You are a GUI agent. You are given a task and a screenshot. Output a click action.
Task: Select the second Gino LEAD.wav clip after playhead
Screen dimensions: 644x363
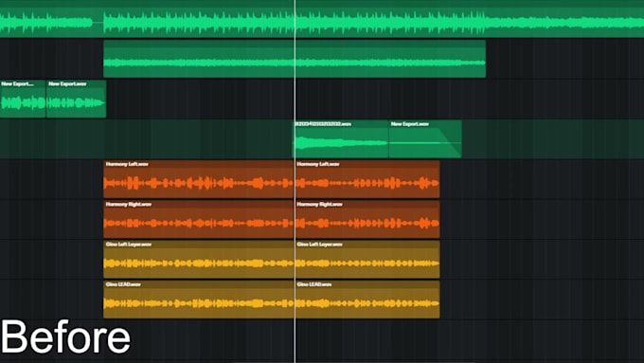click(x=367, y=299)
